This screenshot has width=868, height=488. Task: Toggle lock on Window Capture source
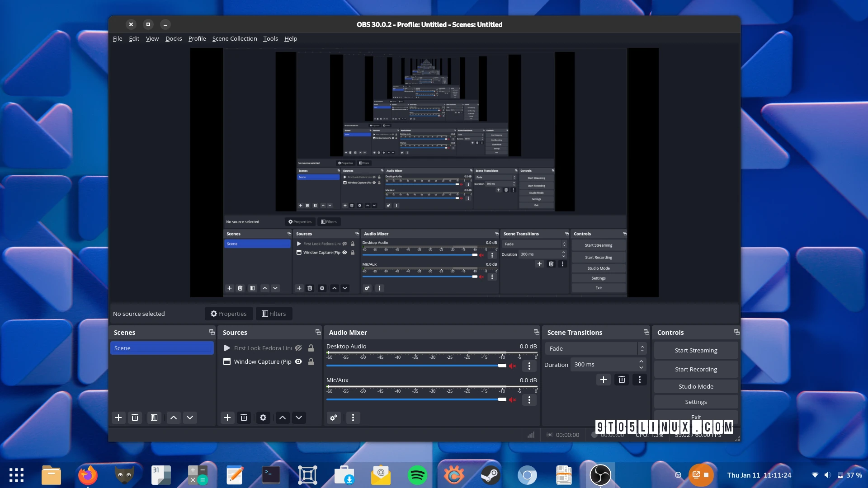tap(311, 361)
